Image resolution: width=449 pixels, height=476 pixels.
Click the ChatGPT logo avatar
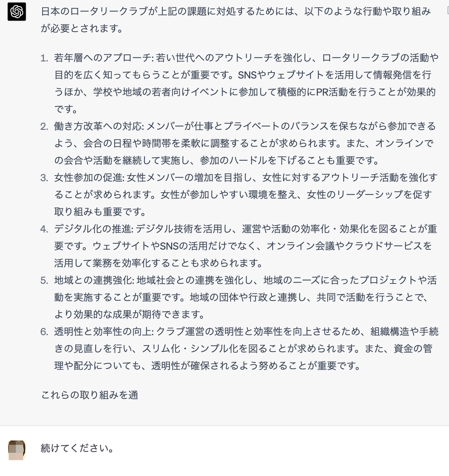17,12
